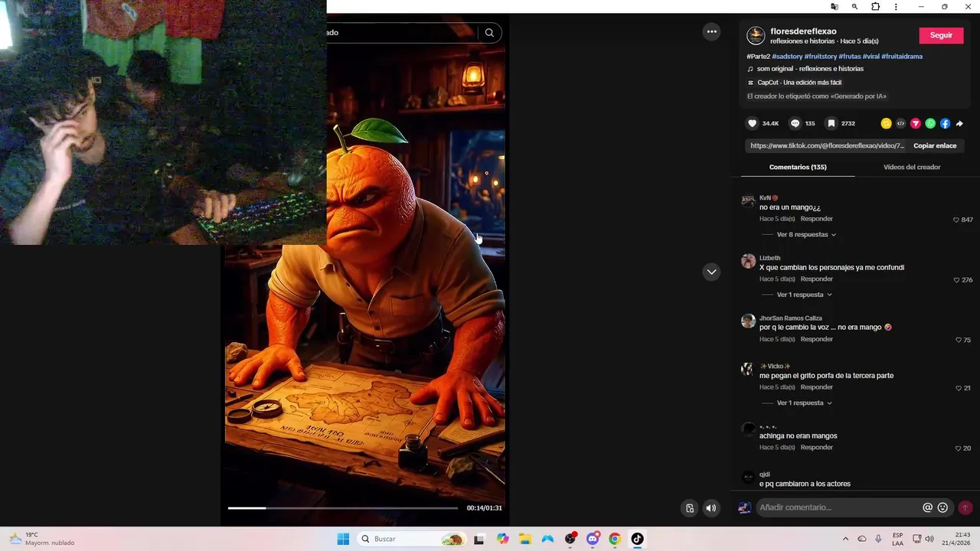Reply to Vicko's comment via Responder
980x551 pixels.
816,387
